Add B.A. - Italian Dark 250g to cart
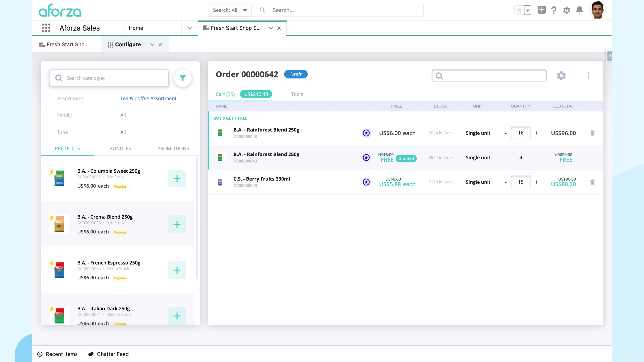 177,316
